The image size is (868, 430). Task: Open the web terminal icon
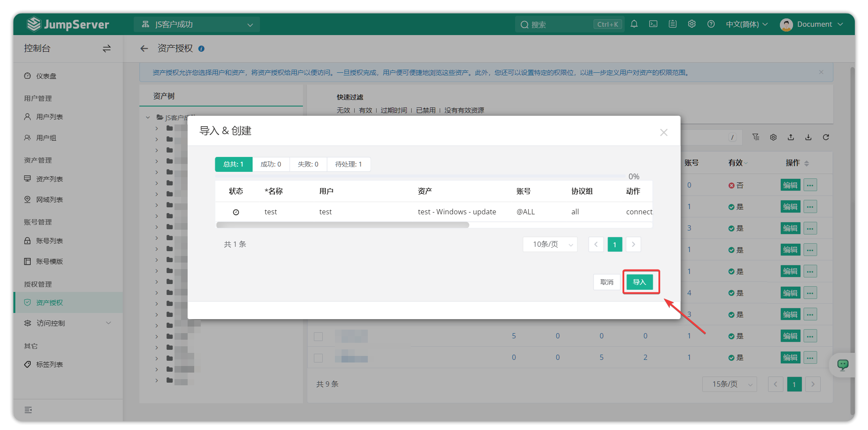[x=653, y=24]
